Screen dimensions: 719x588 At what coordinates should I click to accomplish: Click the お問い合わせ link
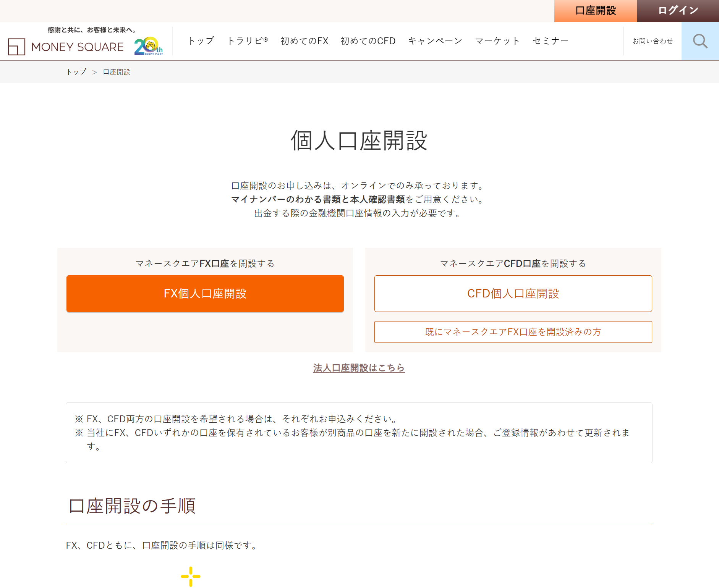653,41
